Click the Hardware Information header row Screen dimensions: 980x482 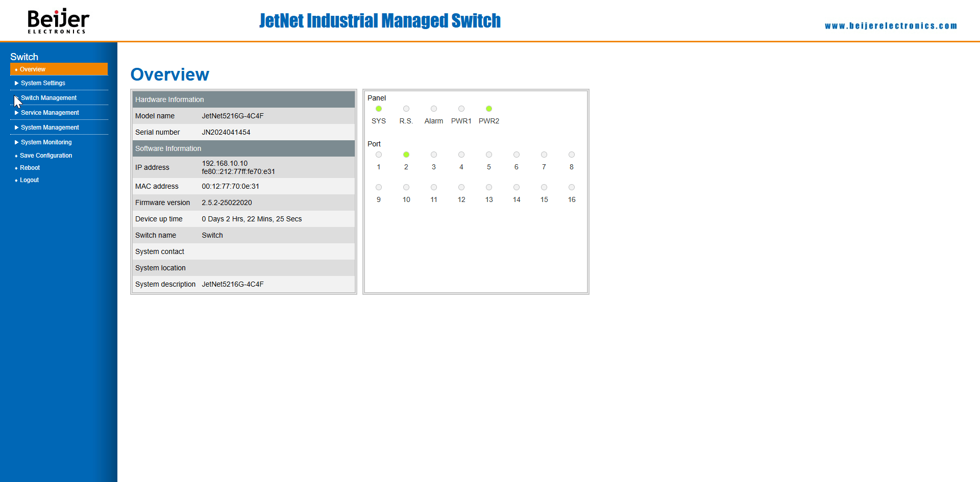(x=243, y=99)
